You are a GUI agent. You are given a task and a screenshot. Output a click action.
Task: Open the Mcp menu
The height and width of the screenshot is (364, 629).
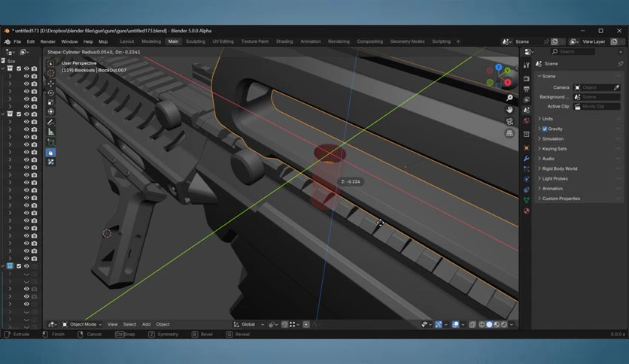point(103,41)
